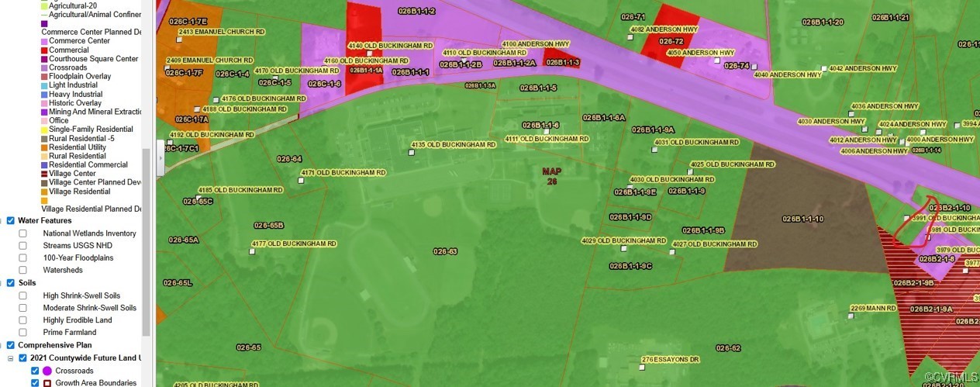
Task: Turn on the 100-Year Floodplains checkbox
Action: 23,257
